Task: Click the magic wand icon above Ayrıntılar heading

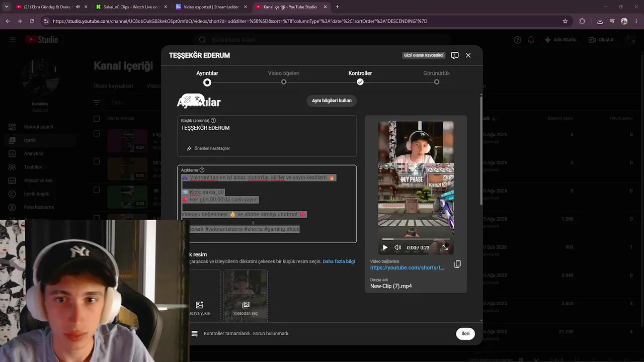Action: point(188,100)
